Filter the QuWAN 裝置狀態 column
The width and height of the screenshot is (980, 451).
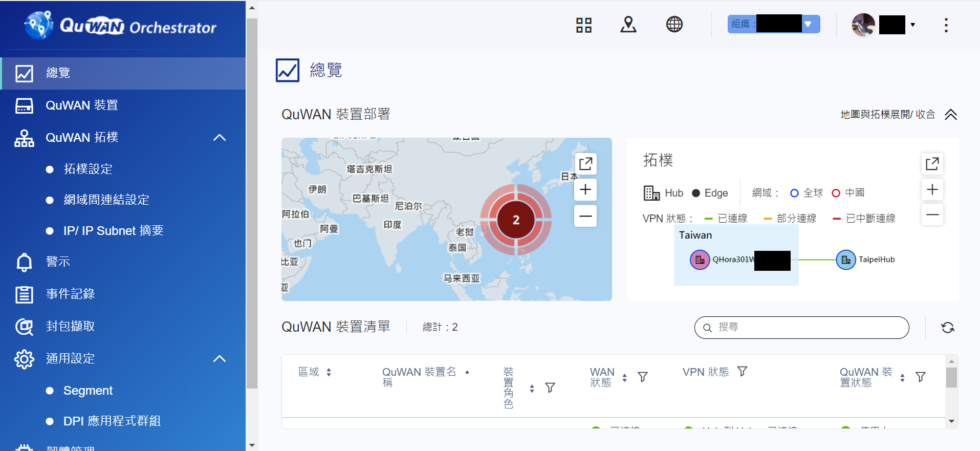point(921,377)
